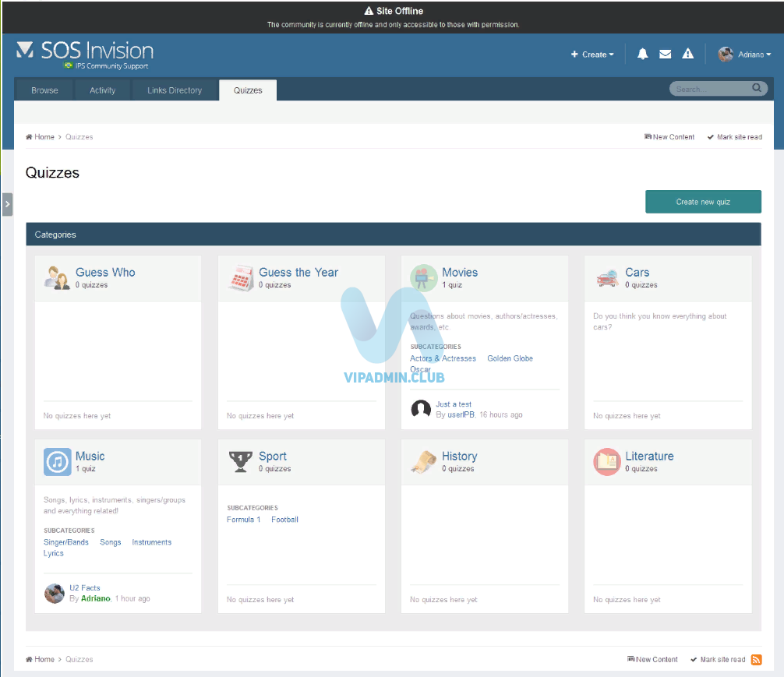Click the Guess Who category icon
This screenshot has width=784, height=677.
[56, 278]
